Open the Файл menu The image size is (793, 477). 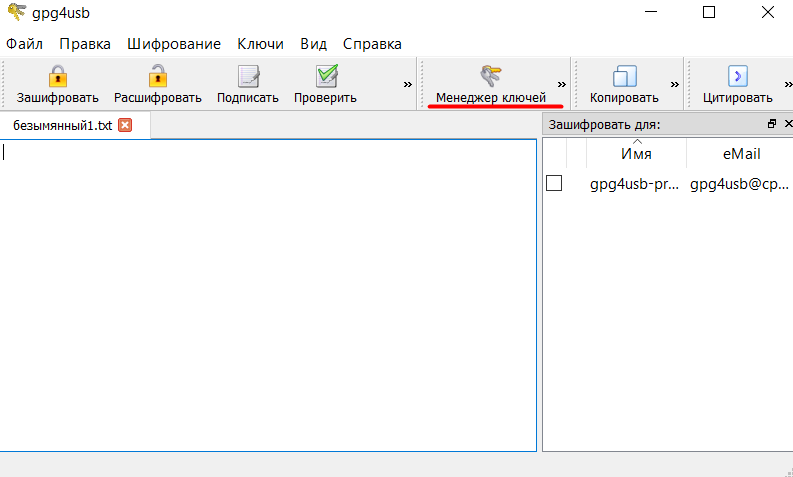(x=24, y=44)
